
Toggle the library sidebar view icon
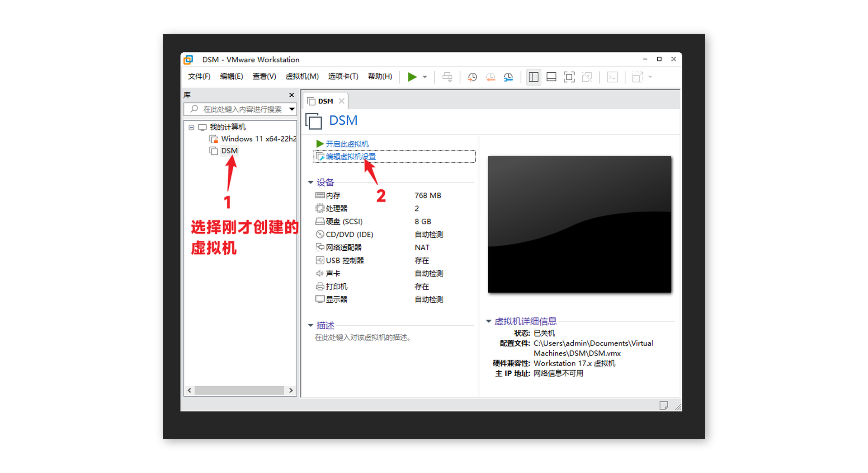533,77
